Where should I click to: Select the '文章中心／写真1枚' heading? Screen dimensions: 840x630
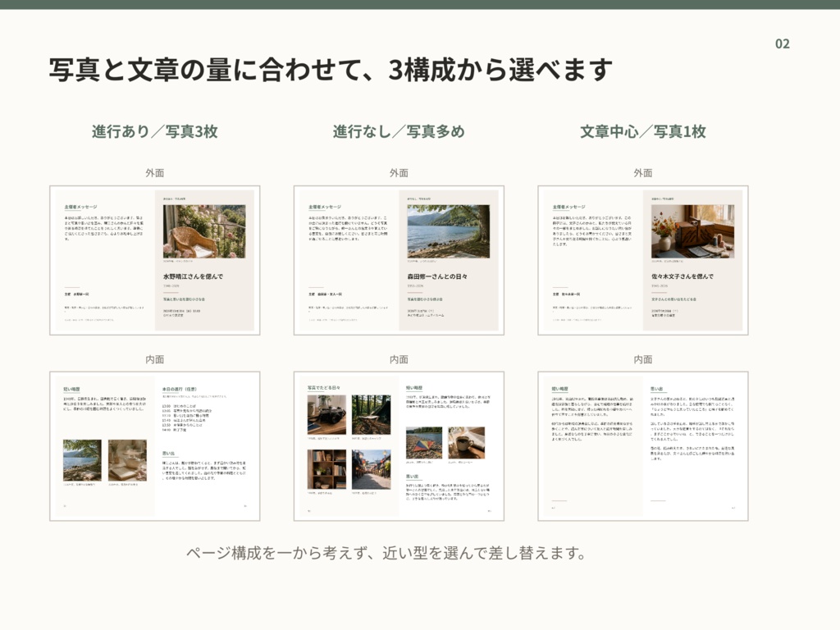643,131
